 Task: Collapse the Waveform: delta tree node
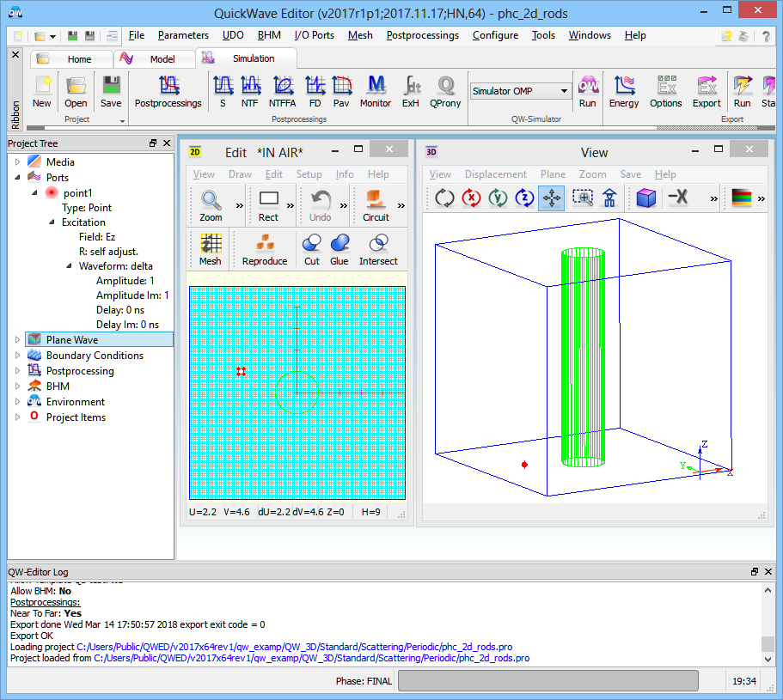click(x=70, y=266)
